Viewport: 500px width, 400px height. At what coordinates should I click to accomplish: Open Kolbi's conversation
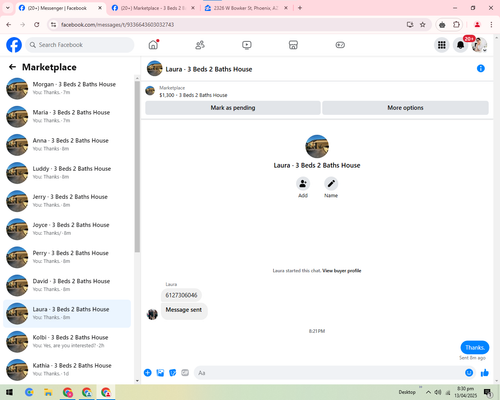67,341
